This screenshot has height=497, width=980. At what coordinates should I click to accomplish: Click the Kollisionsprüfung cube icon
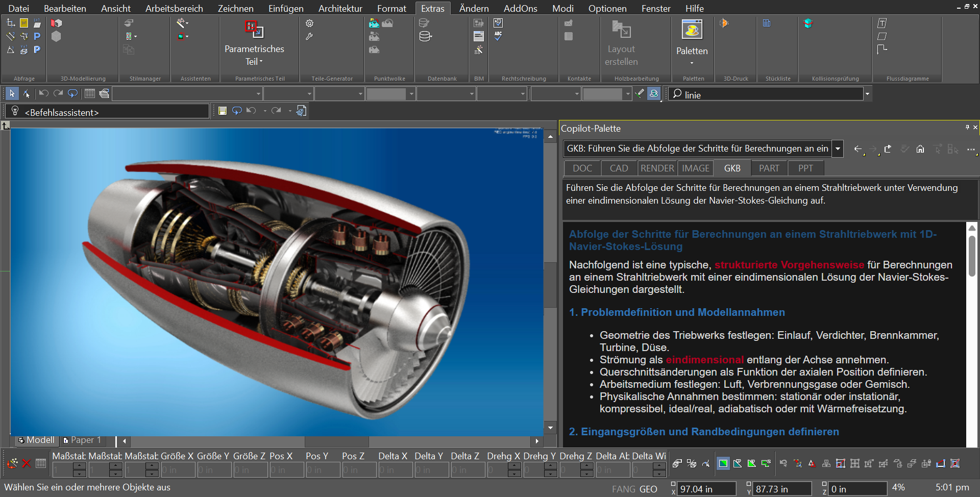[808, 23]
